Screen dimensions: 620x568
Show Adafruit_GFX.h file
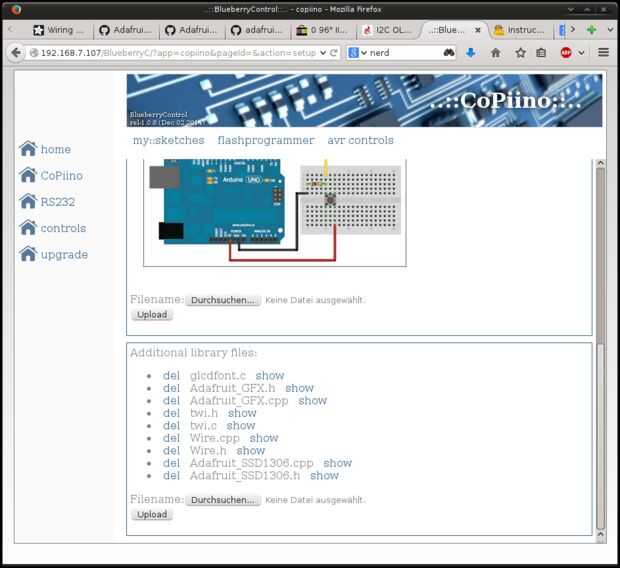tap(299, 388)
